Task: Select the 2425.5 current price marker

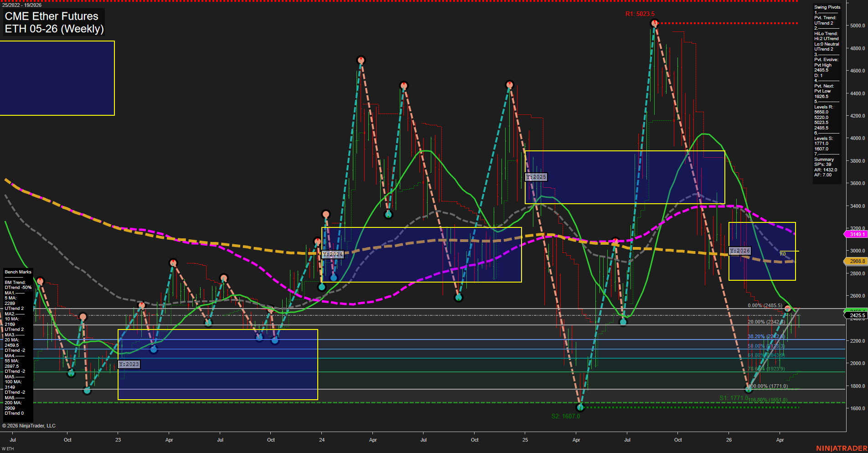Action: (x=856, y=315)
